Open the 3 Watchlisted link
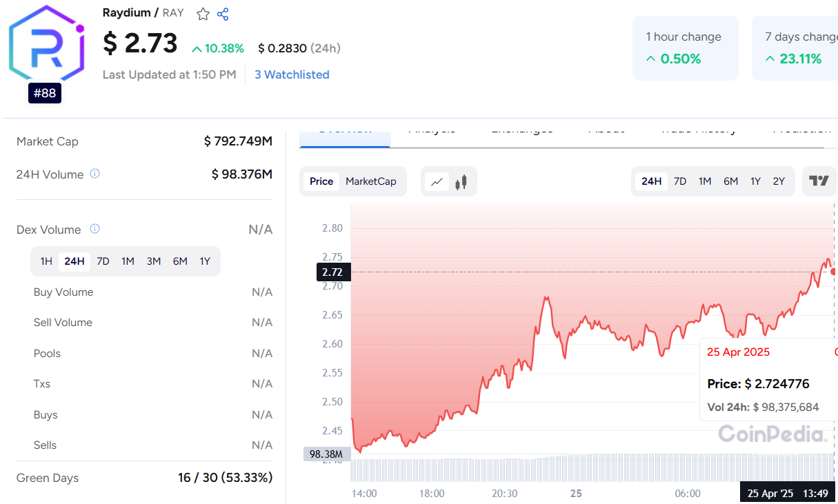This screenshot has width=838, height=504. [292, 74]
